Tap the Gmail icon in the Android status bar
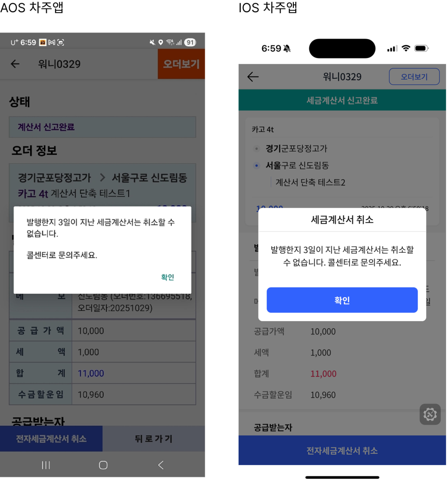The image size is (448, 483). pyautogui.click(x=52, y=42)
